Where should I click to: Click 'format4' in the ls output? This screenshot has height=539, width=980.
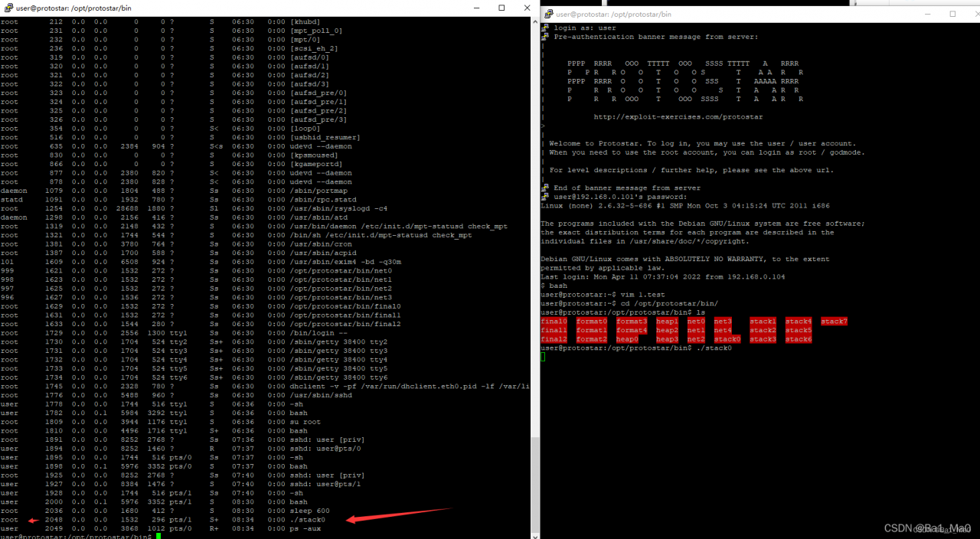point(632,330)
